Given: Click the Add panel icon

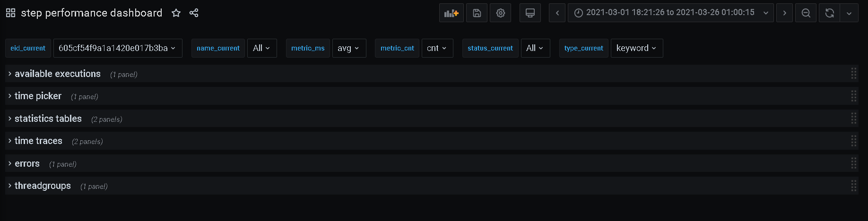Looking at the screenshot, I should 451,13.
